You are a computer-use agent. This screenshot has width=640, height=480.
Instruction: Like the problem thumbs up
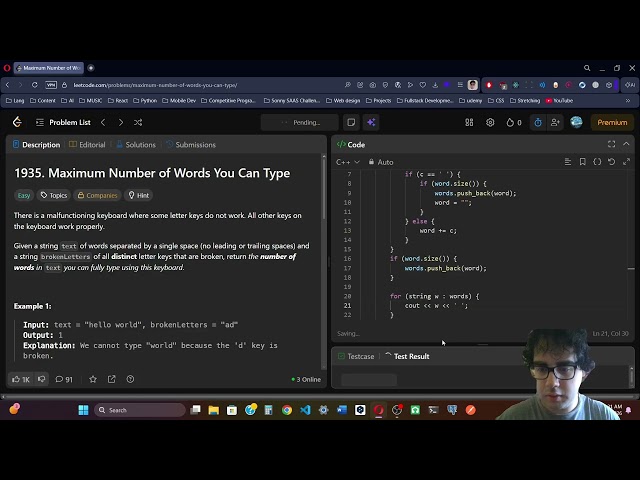(21, 380)
